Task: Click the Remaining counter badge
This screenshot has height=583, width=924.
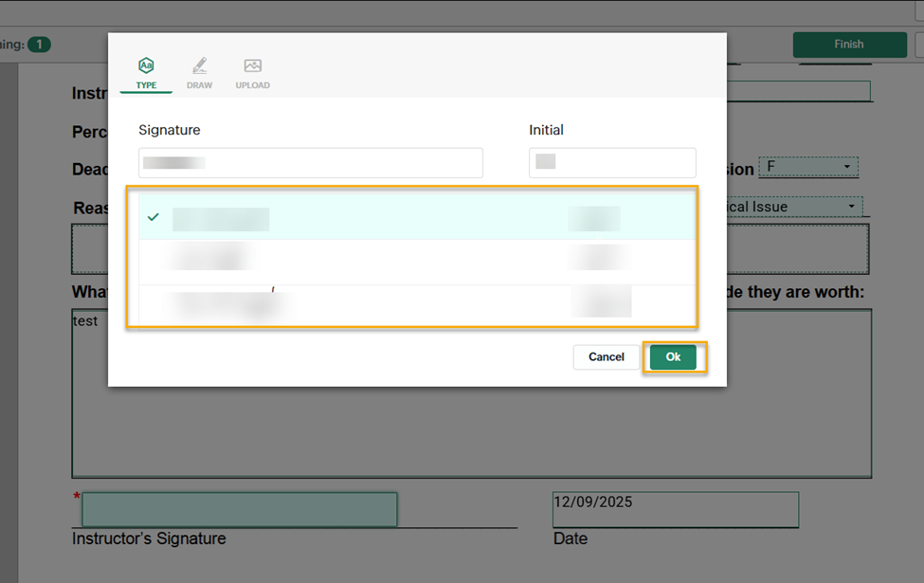Action: 39,44
